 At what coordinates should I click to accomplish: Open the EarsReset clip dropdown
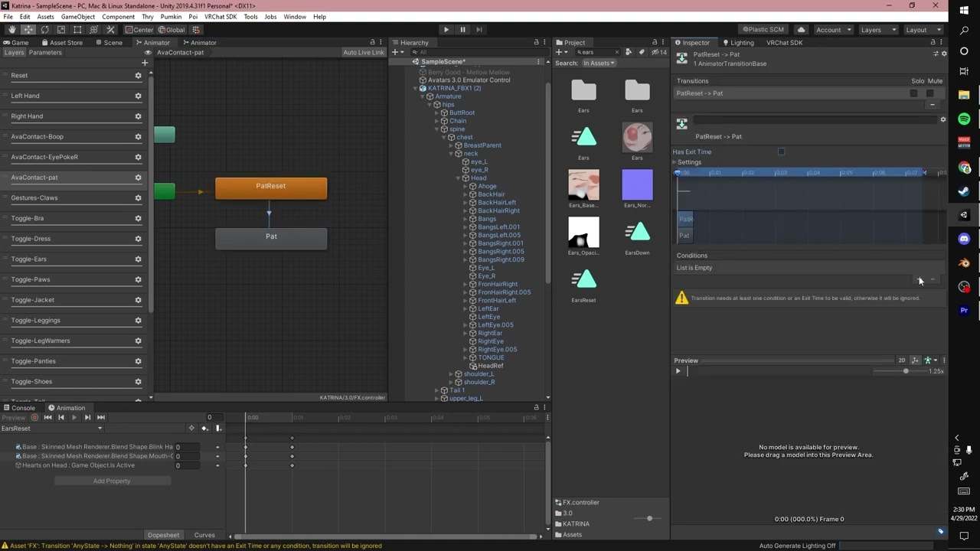pos(52,429)
